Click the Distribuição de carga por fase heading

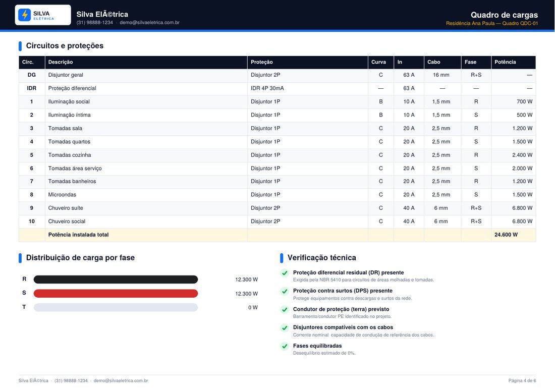tap(80, 258)
